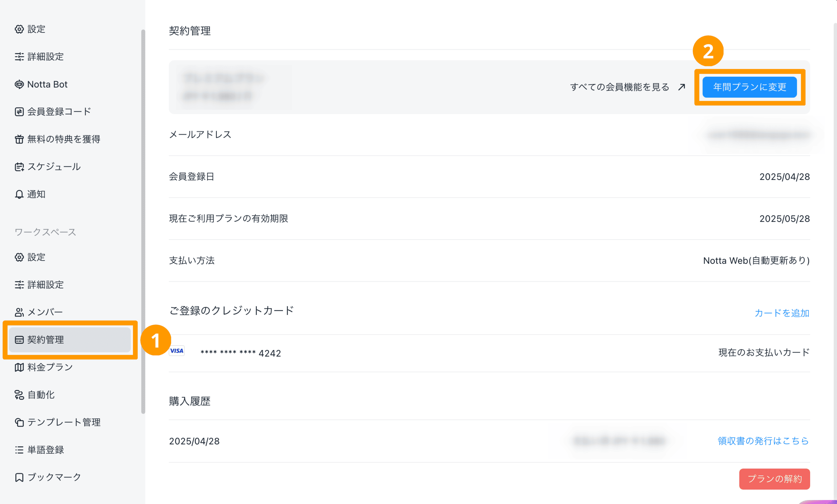Click the card number ending 4242

[x=241, y=353]
